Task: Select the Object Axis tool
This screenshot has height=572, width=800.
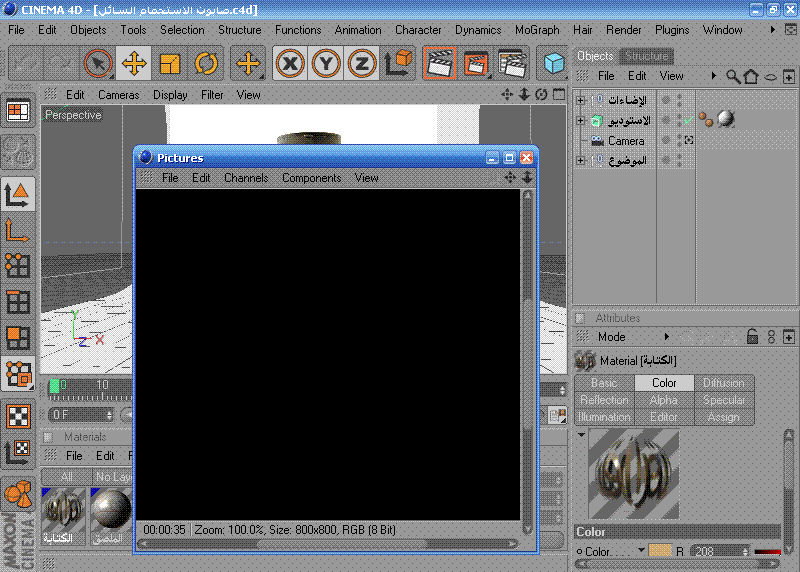Action: (18, 230)
